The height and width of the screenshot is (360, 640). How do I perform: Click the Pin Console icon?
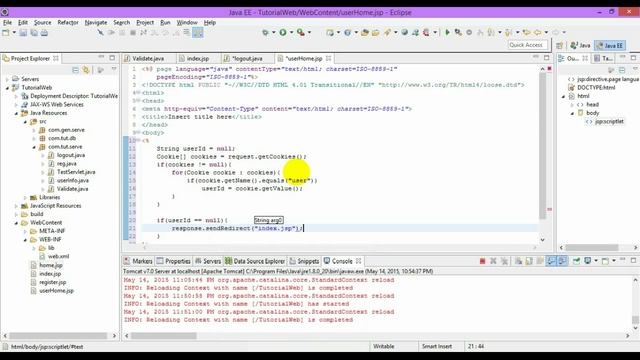point(576,261)
